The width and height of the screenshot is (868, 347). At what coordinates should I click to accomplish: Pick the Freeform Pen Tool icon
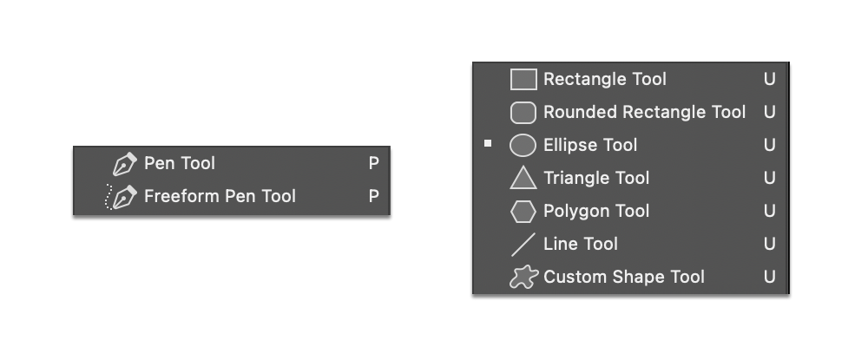(x=121, y=197)
